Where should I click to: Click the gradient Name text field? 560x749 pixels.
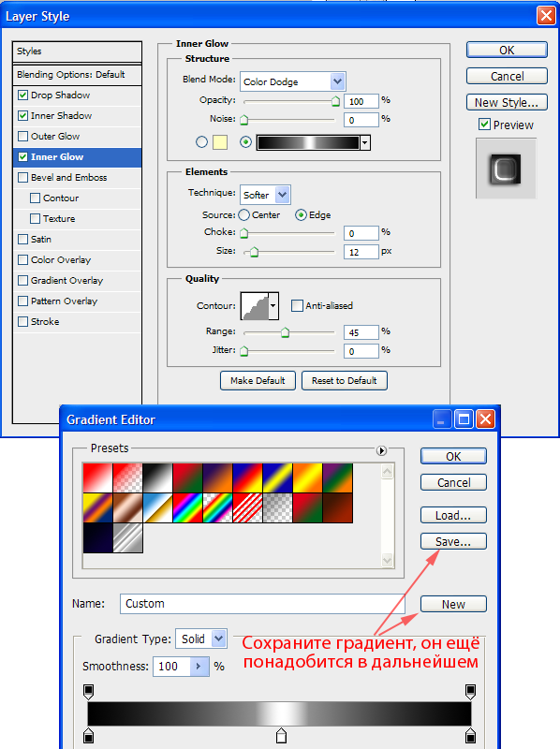tap(262, 604)
